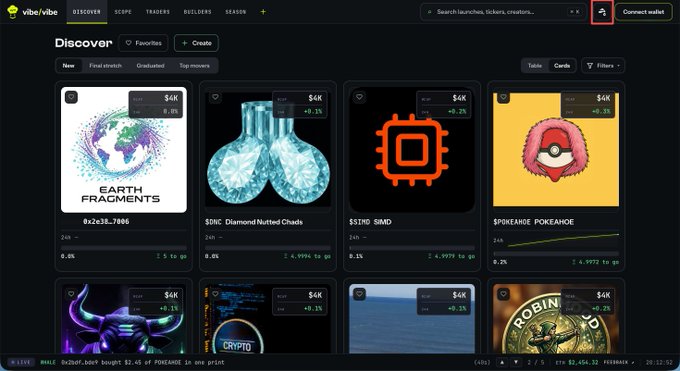680x371 pixels.
Task: Show the previous ticker item with the up arrow
Action: pos(502,362)
